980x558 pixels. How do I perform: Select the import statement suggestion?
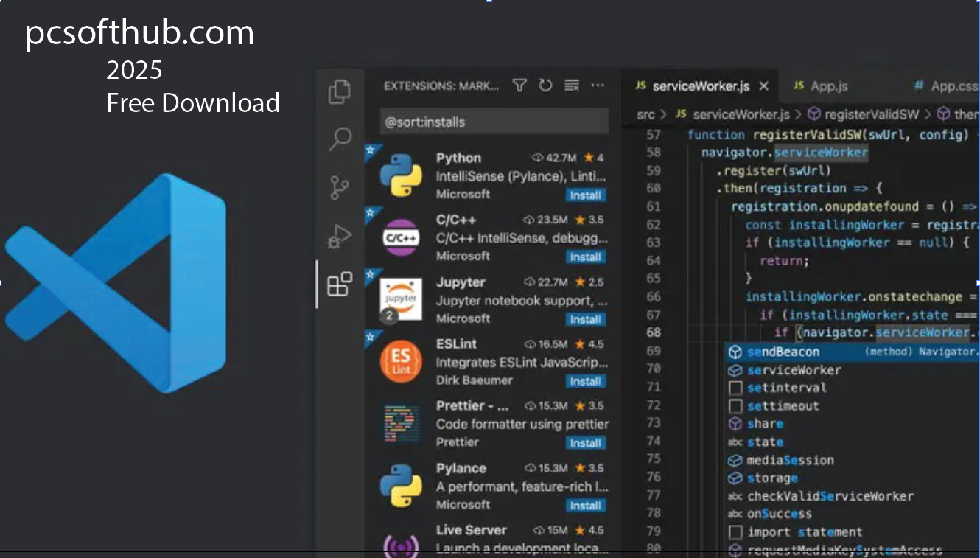point(853,532)
